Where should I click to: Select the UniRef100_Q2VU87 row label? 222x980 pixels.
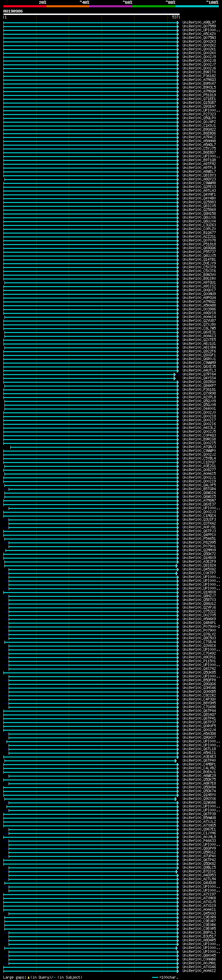(199, 321)
